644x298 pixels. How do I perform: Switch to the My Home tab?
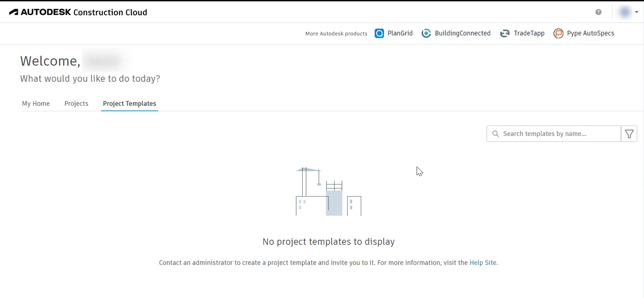point(36,103)
